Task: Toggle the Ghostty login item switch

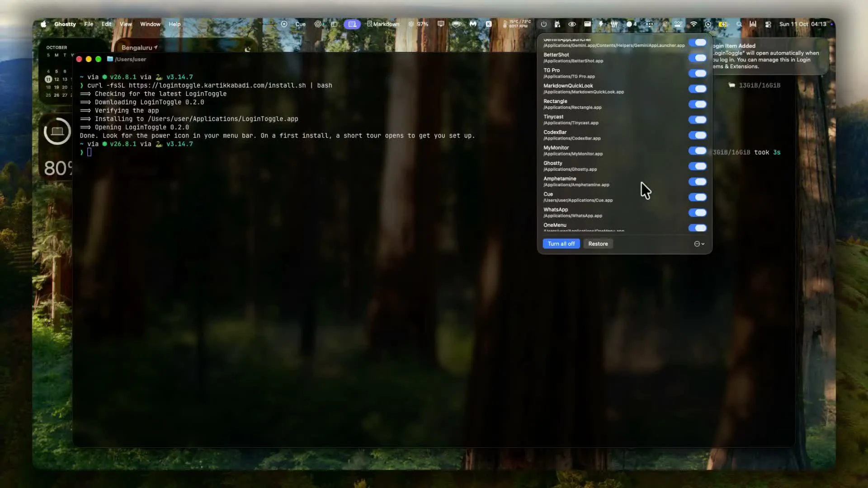Action: 698,166
